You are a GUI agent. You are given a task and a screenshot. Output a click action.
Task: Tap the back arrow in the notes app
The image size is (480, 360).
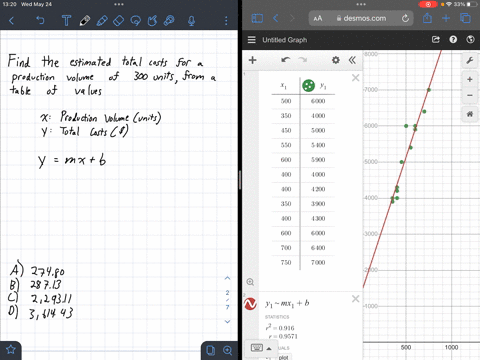tap(12, 21)
